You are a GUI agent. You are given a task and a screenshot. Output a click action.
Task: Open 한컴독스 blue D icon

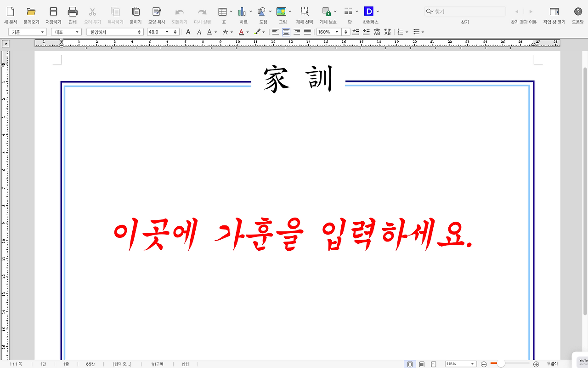(368, 11)
